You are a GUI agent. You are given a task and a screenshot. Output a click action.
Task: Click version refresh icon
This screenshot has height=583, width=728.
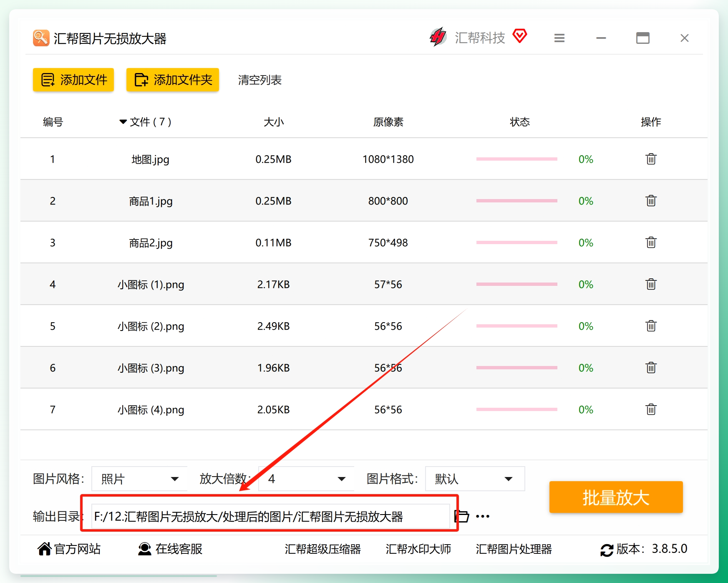point(607,550)
